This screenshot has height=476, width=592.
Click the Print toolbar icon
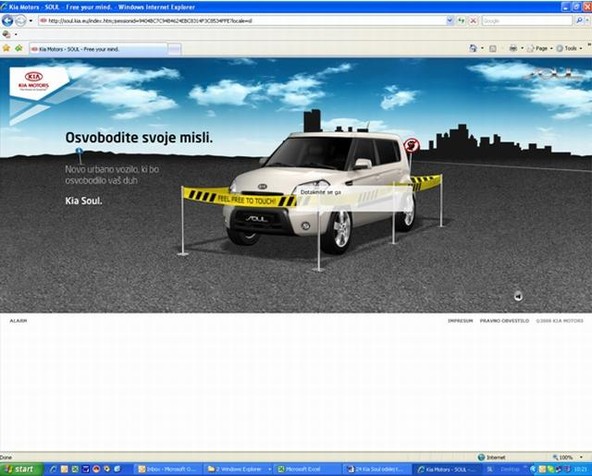[513, 48]
